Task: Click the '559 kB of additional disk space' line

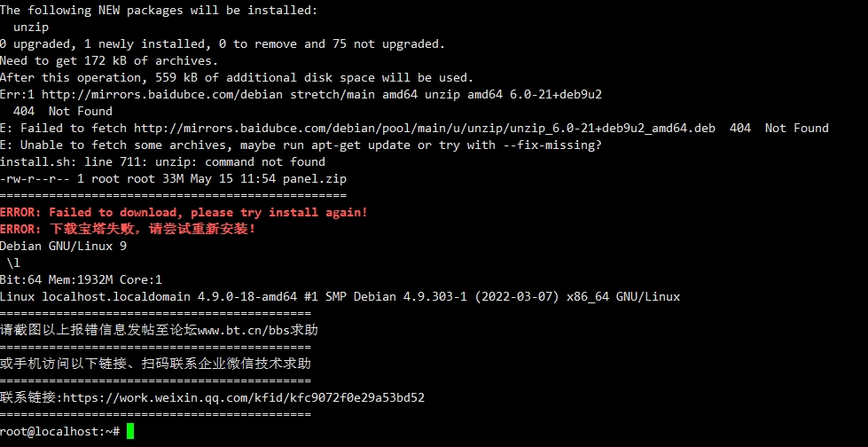Action: [x=237, y=77]
